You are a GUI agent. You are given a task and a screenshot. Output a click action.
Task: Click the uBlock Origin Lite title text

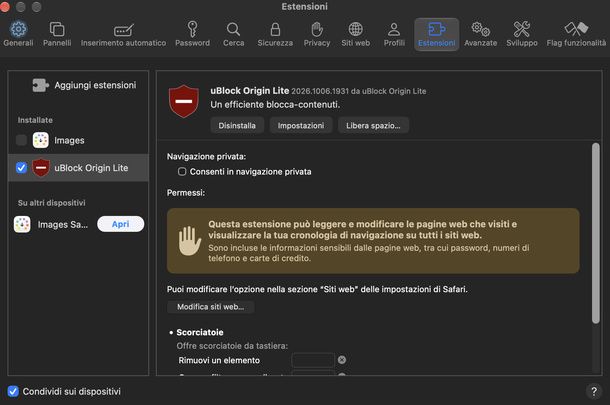pos(249,91)
